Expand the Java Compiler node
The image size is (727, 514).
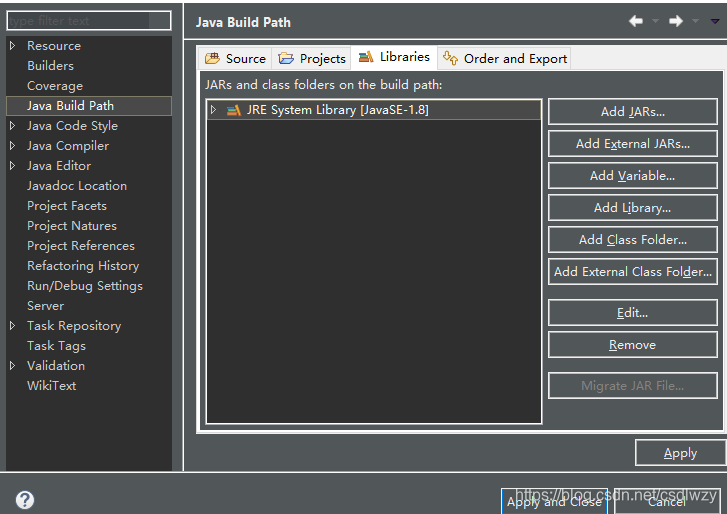click(x=13, y=146)
